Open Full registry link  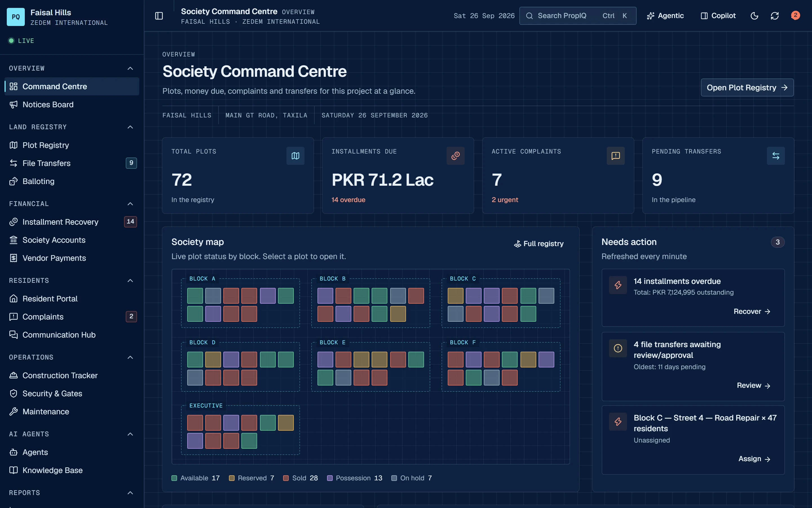(539, 244)
